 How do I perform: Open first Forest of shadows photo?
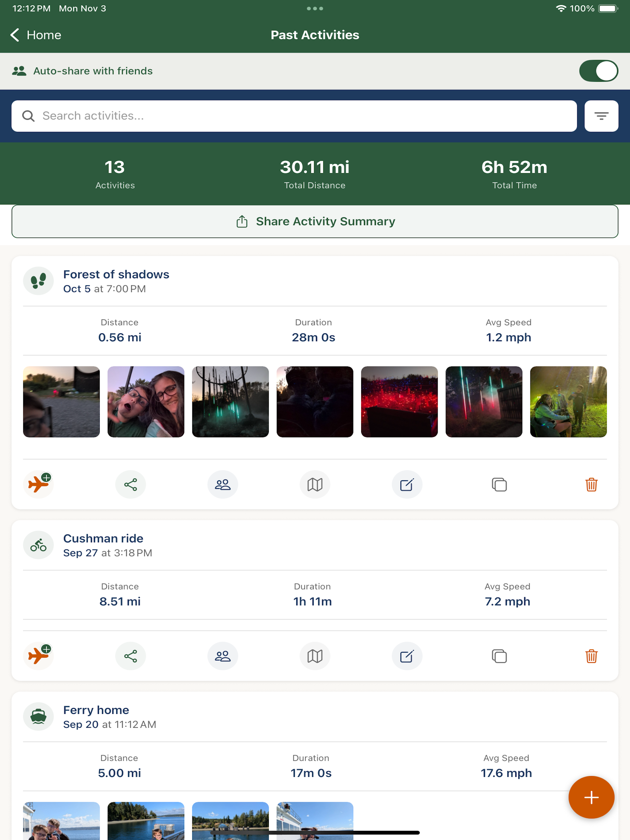tap(62, 402)
